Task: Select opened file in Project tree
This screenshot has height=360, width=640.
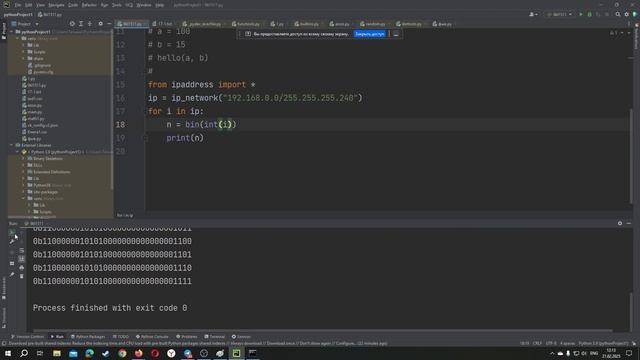Action: tap(72, 24)
